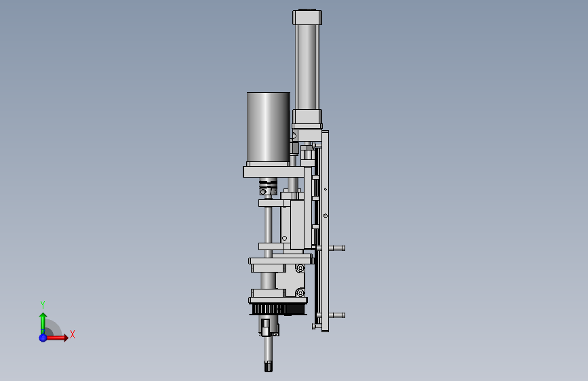Click the blue Z axis sphere at triad origin

43,338
